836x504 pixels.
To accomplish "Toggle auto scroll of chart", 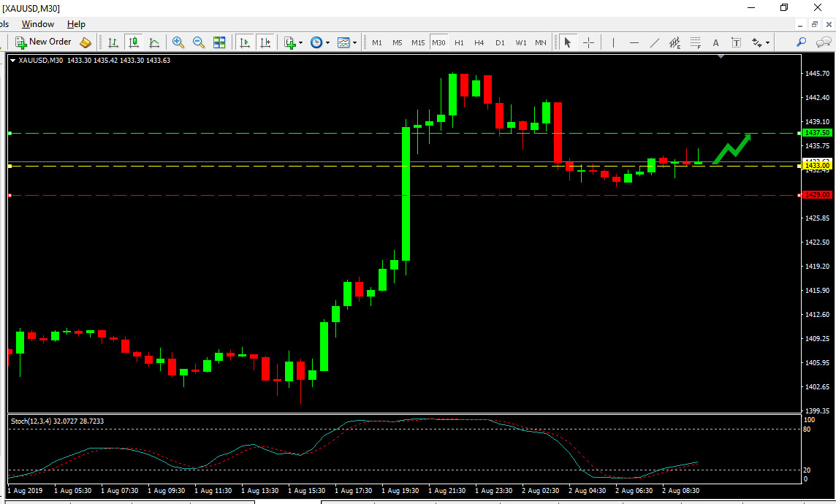I will (245, 42).
